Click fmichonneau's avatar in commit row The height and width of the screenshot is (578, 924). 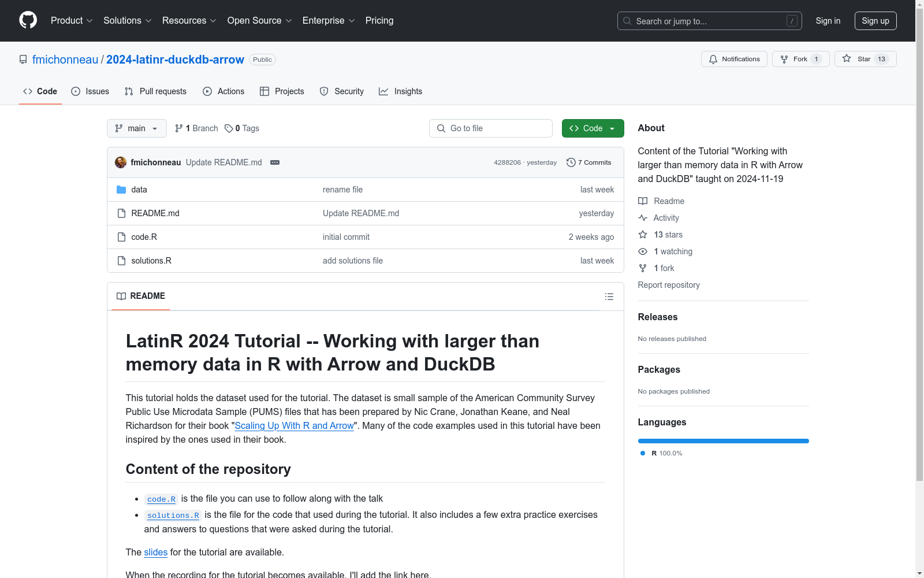pyautogui.click(x=121, y=162)
